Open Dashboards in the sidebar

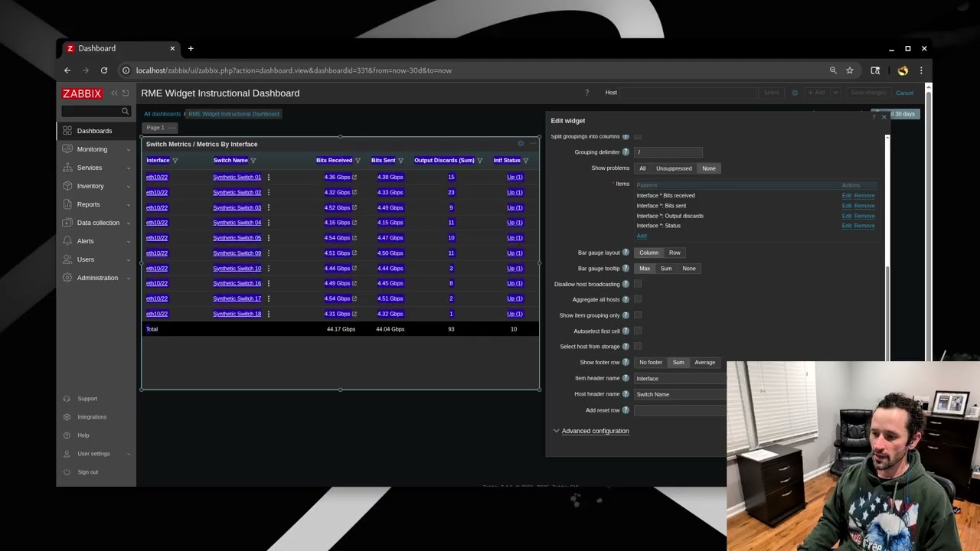96,131
